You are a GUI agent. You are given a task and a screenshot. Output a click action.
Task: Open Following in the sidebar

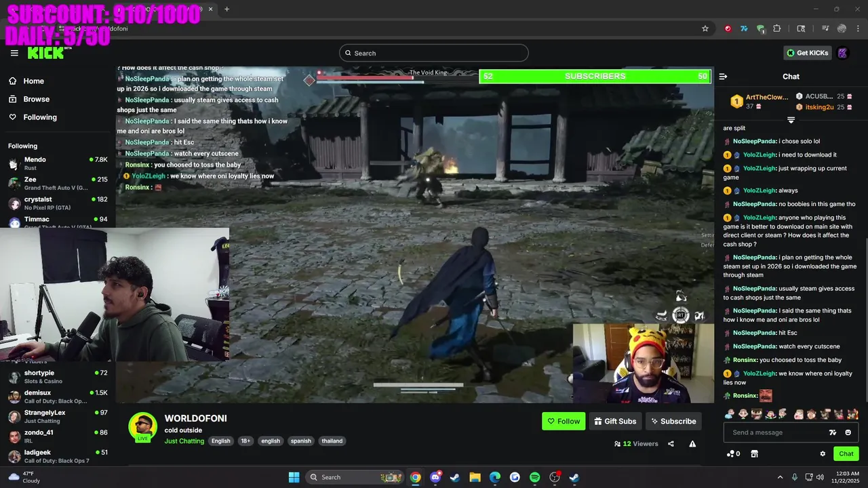tap(40, 117)
